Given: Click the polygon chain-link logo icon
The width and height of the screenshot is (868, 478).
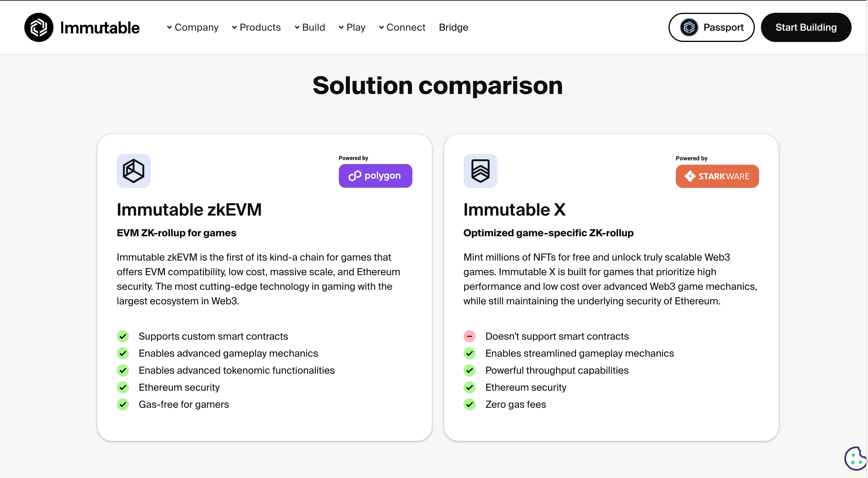Looking at the screenshot, I should click(x=355, y=176).
